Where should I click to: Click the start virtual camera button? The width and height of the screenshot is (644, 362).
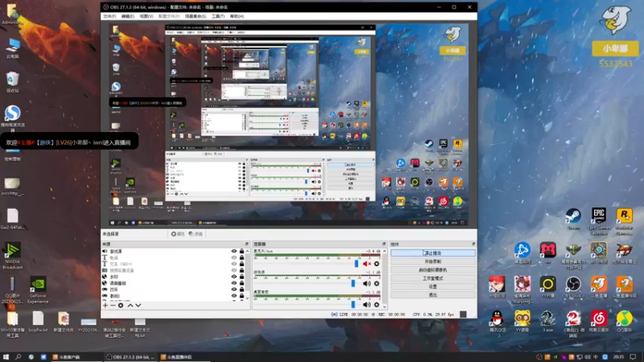pos(433,270)
